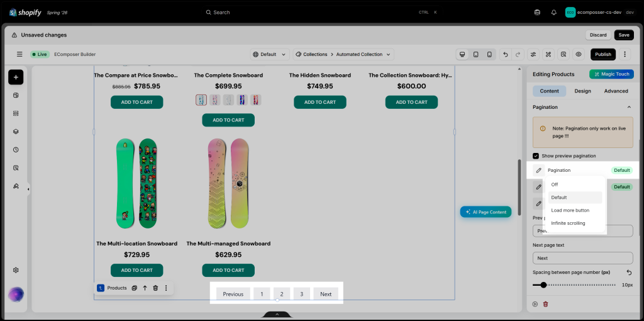Click the Next pagination button in the canvas

[326, 294]
